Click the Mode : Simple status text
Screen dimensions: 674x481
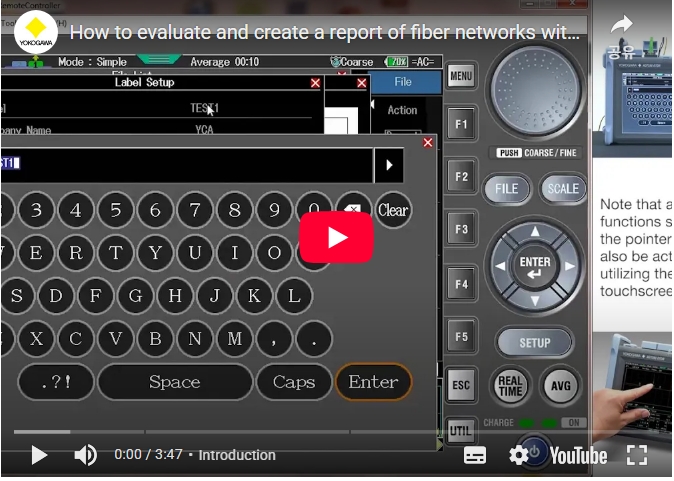92,62
